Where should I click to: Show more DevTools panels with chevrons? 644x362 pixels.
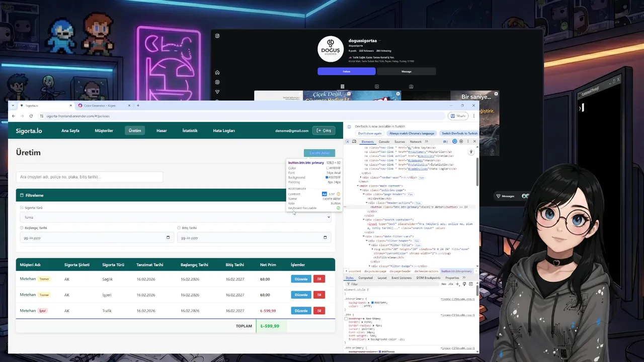427,141
